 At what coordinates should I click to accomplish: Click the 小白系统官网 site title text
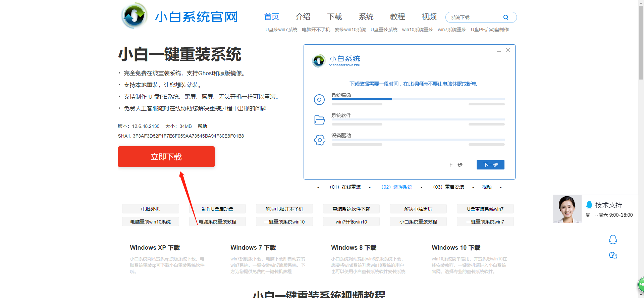tap(197, 17)
